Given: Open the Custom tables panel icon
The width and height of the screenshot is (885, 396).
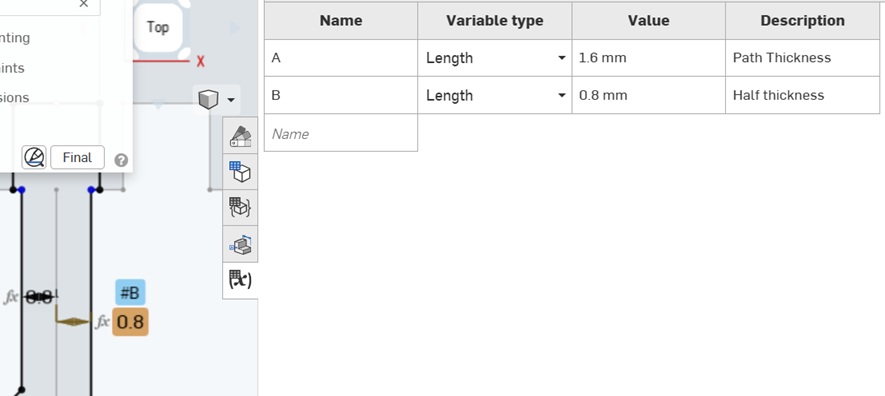Looking at the screenshot, I should coord(240,208).
